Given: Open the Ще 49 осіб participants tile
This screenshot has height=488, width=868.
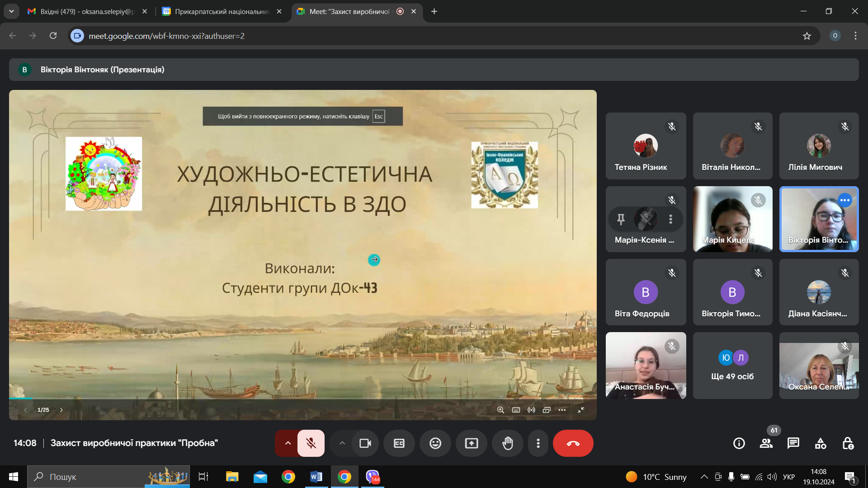Looking at the screenshot, I should [732, 366].
